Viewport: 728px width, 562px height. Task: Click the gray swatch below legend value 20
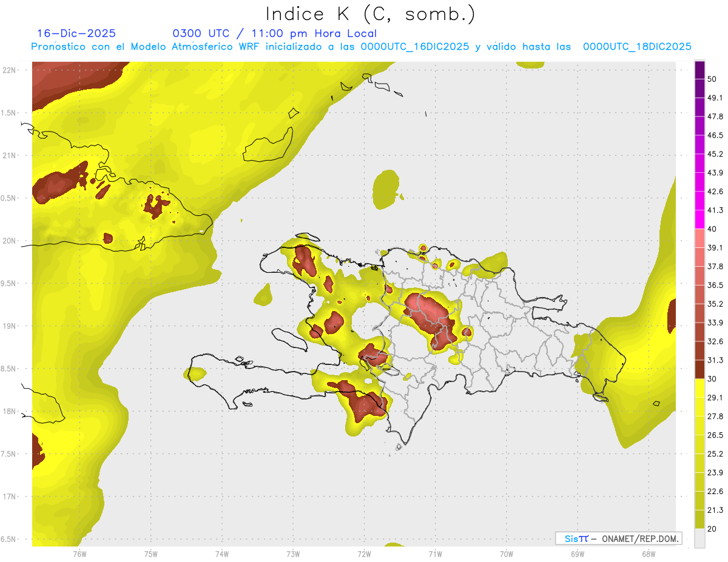(x=700, y=538)
